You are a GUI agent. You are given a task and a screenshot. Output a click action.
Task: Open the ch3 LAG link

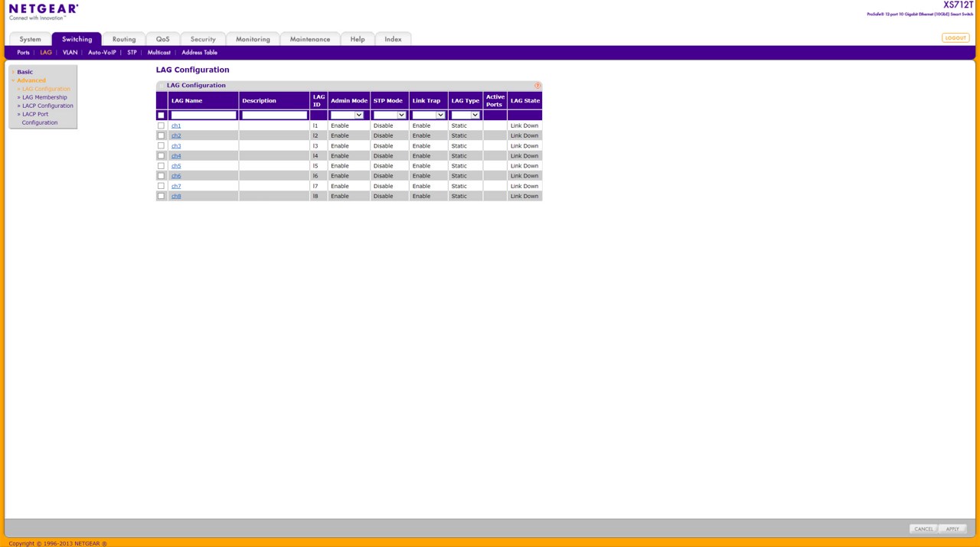click(176, 145)
